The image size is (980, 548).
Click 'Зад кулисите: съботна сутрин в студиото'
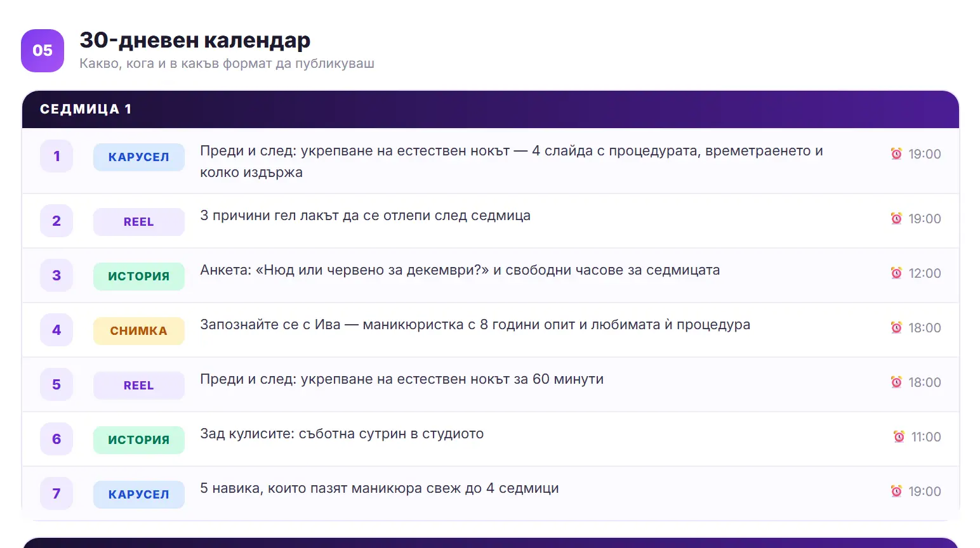tap(341, 434)
